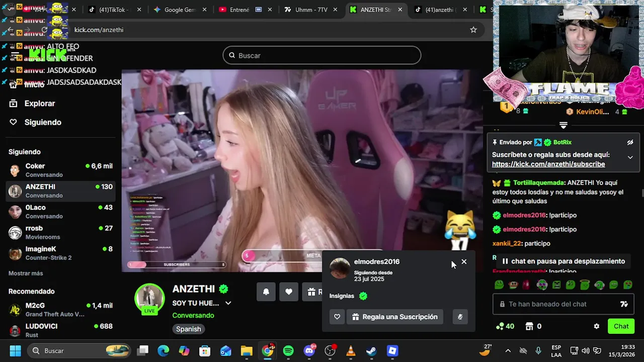This screenshot has height=362, width=644.
Task: Click the monkey face quick emote
Action: tap(513, 285)
